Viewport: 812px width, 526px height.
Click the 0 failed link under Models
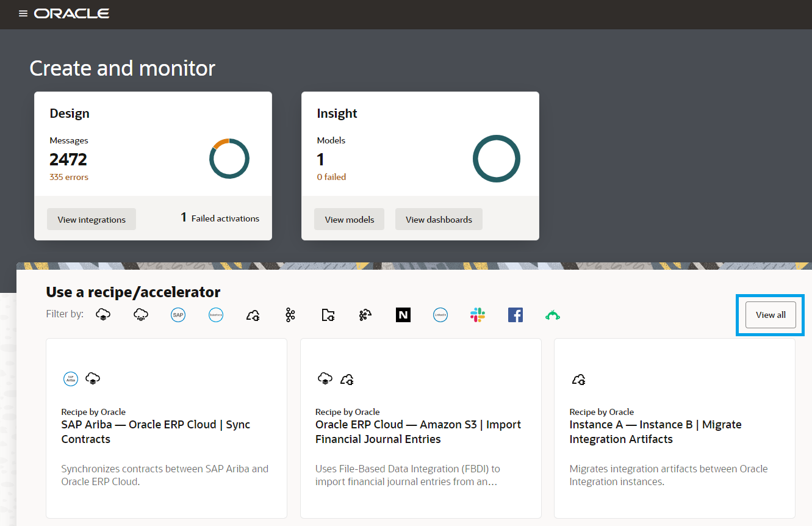coord(331,177)
